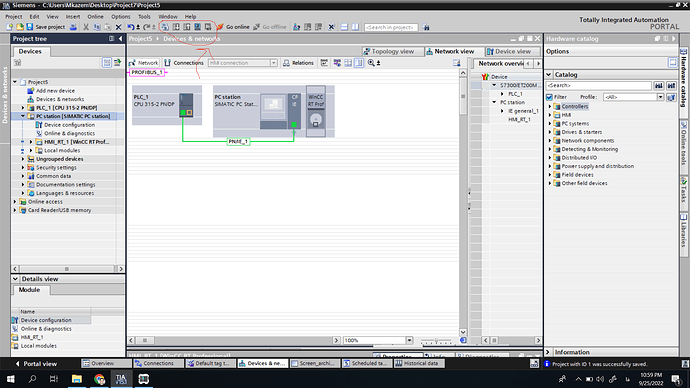Image resolution: width=690 pixels, height=388 pixels.
Task: Click the WinCC RT Prof module in PC station
Action: 316,111
